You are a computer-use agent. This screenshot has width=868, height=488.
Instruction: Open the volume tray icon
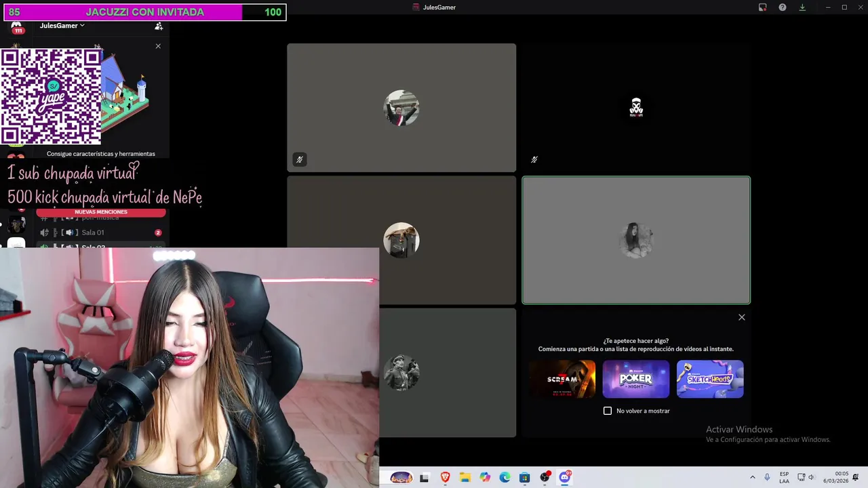[x=811, y=478]
